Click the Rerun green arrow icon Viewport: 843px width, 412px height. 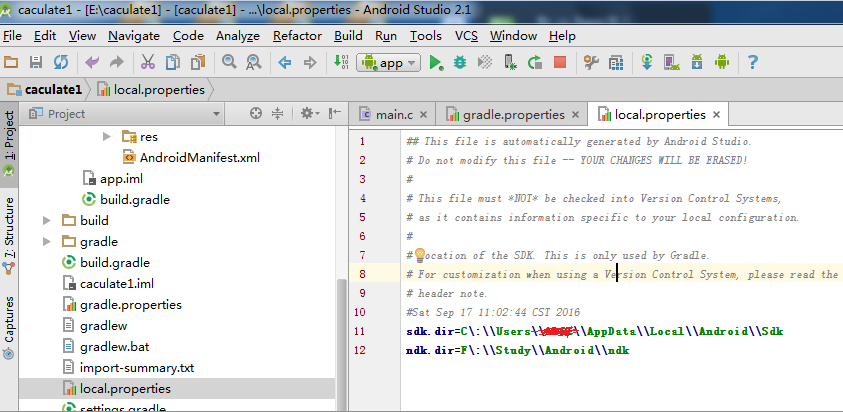point(535,62)
